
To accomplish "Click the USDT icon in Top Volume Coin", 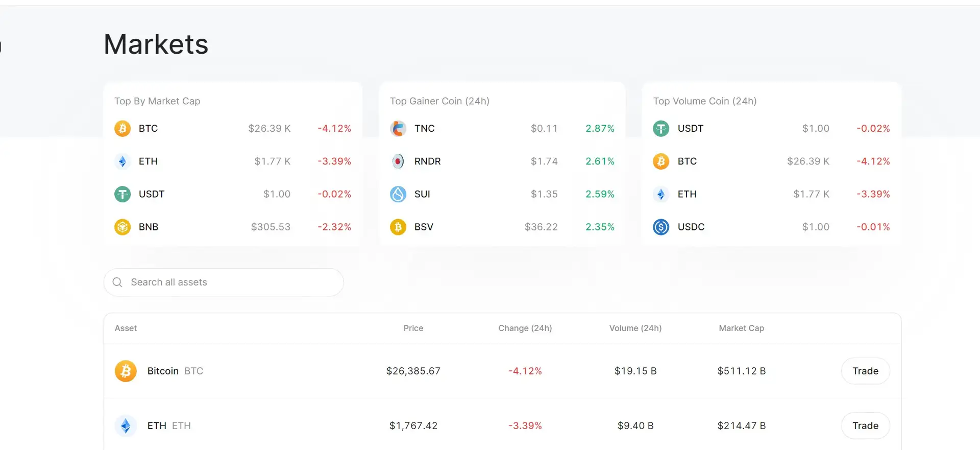I will (x=661, y=128).
